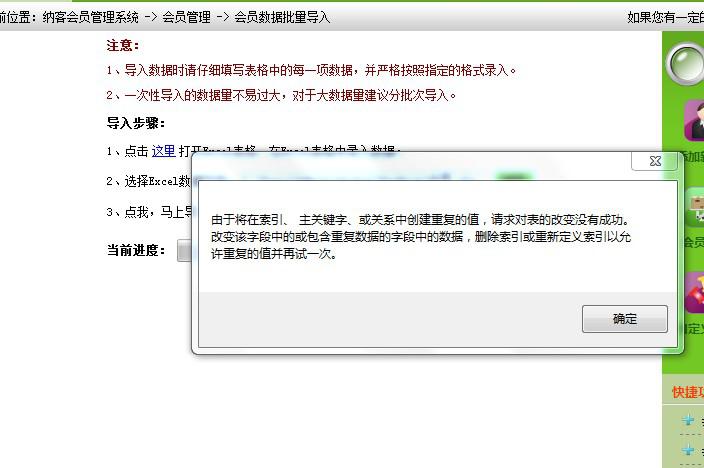The height and width of the screenshot is (468, 704).
Task: Click the 如果您有一定 notice text
Action: (665, 18)
